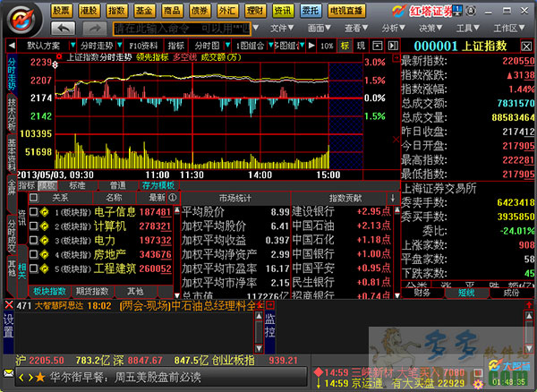Click into the command input box
537x392 pixels.
point(182,28)
